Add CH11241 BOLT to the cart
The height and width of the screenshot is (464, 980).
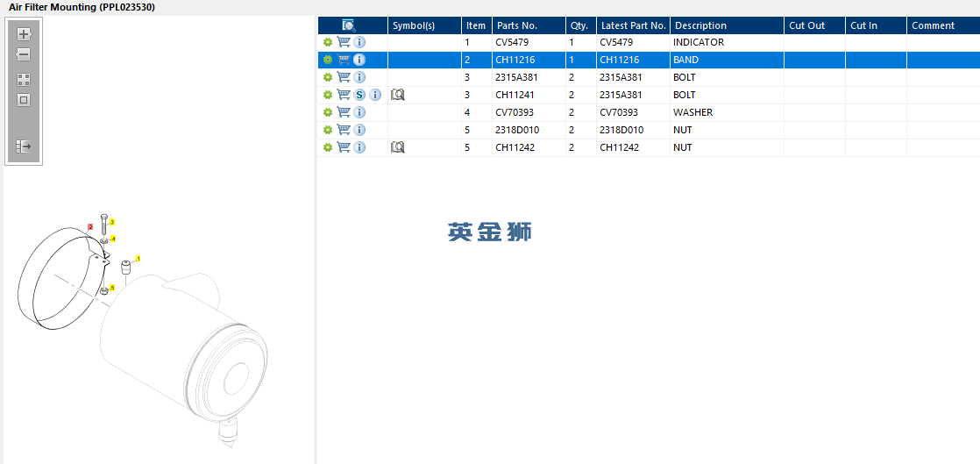tap(343, 95)
